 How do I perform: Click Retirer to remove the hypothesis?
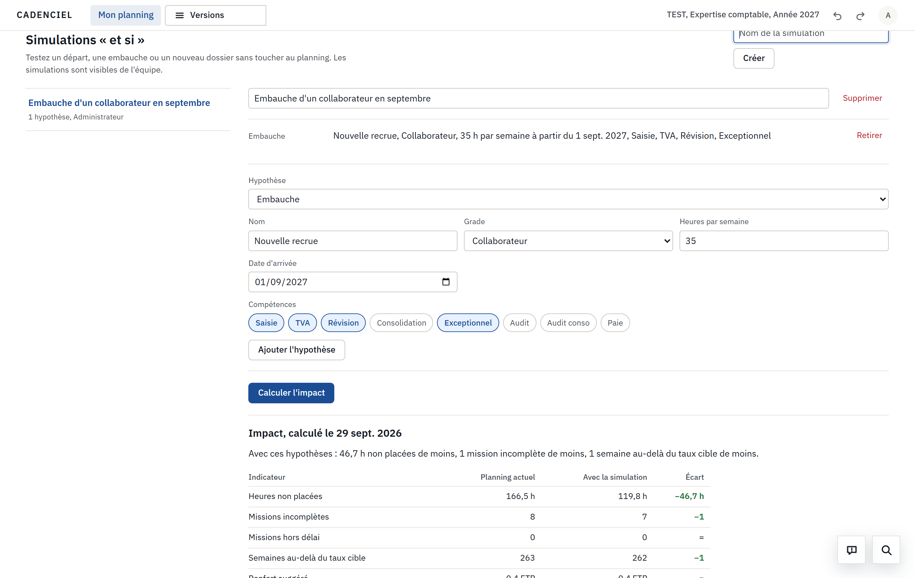click(869, 135)
